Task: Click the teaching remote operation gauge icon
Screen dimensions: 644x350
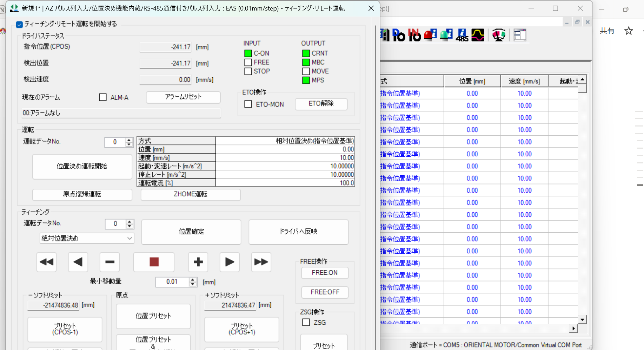Action: 499,35
